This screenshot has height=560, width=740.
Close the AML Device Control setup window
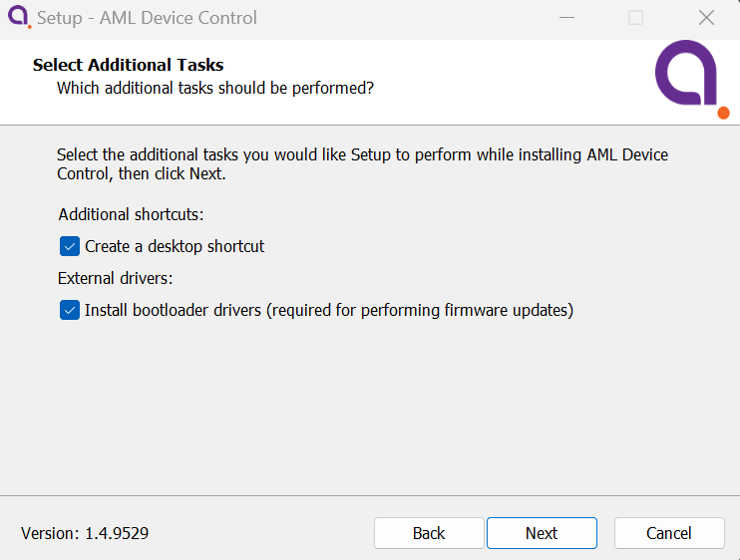click(x=706, y=18)
